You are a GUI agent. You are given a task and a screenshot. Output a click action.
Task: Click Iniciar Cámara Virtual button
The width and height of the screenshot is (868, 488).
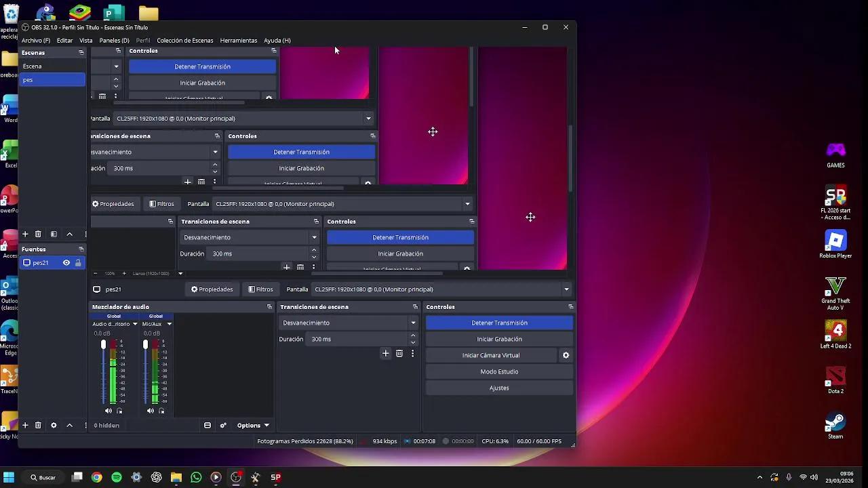coord(491,355)
